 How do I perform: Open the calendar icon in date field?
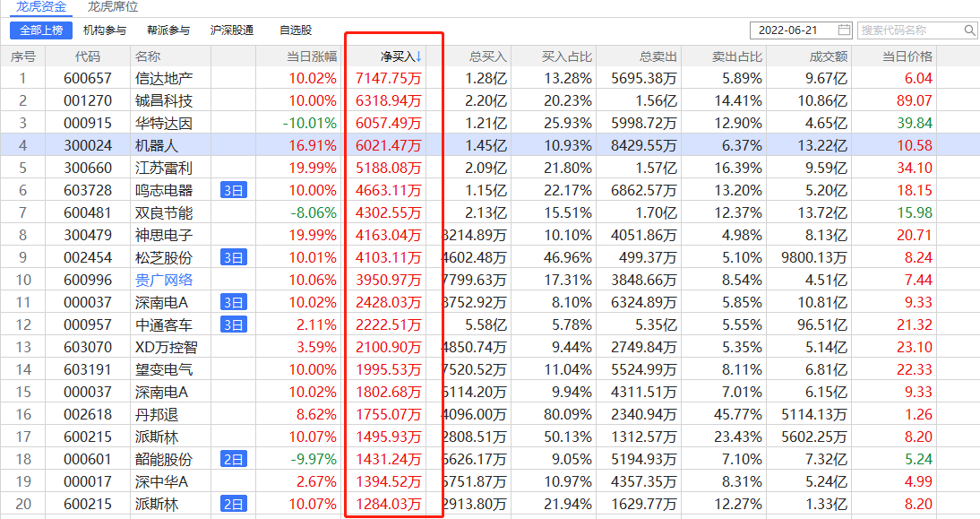tap(844, 30)
